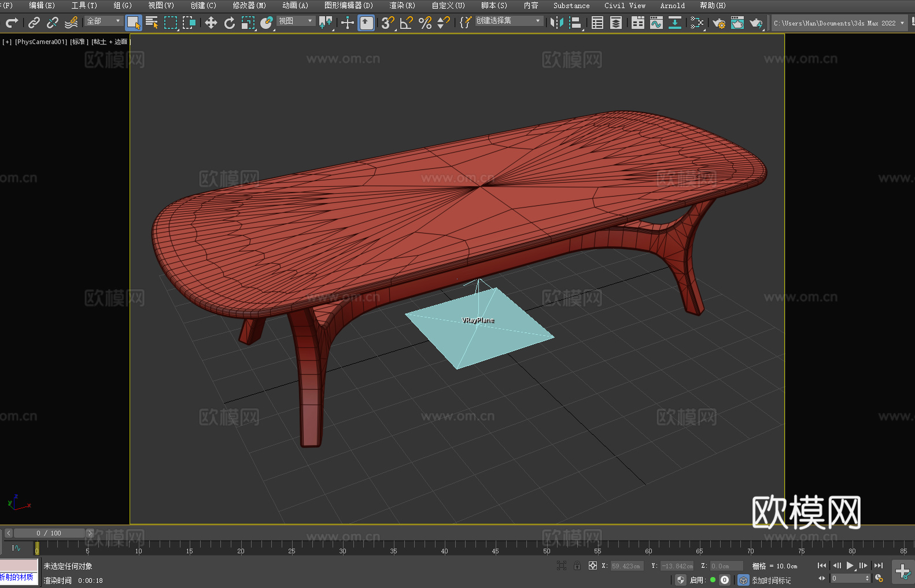The width and height of the screenshot is (915, 588).
Task: Select the Scale tool
Action: (248, 23)
